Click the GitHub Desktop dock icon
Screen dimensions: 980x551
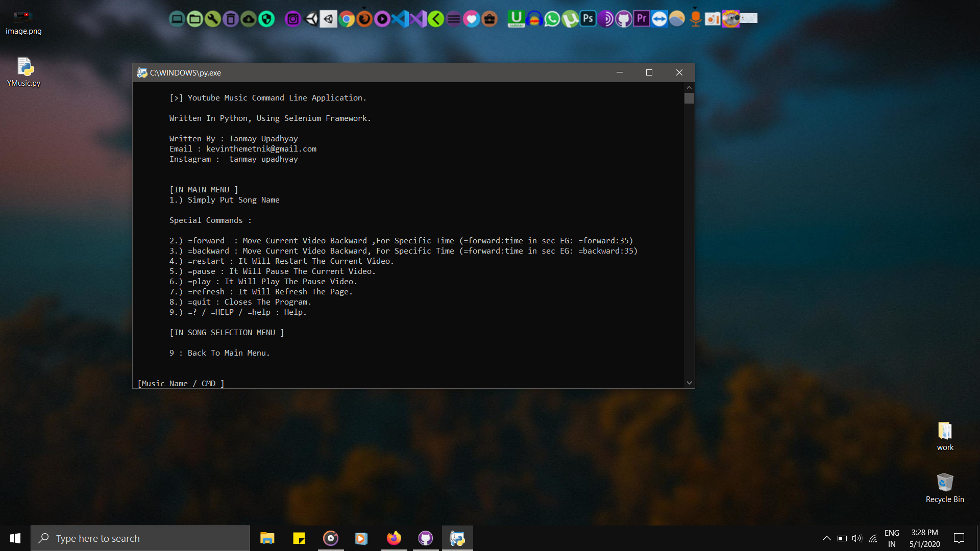click(x=623, y=19)
